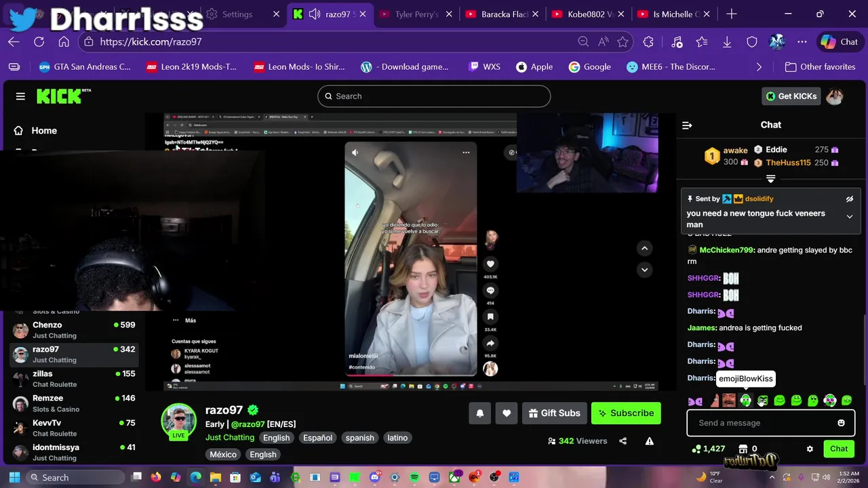868x488 pixels.
Task: Send message with green Chat button
Action: [839, 449]
